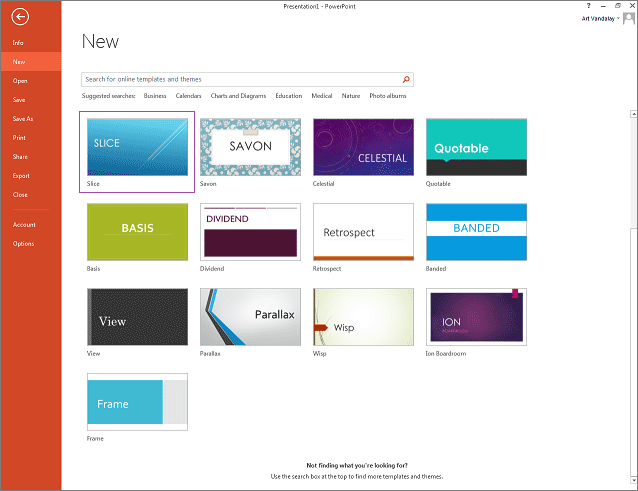Select the Banded theme thumbnail
Screen dimensions: 638x491
coord(476,232)
